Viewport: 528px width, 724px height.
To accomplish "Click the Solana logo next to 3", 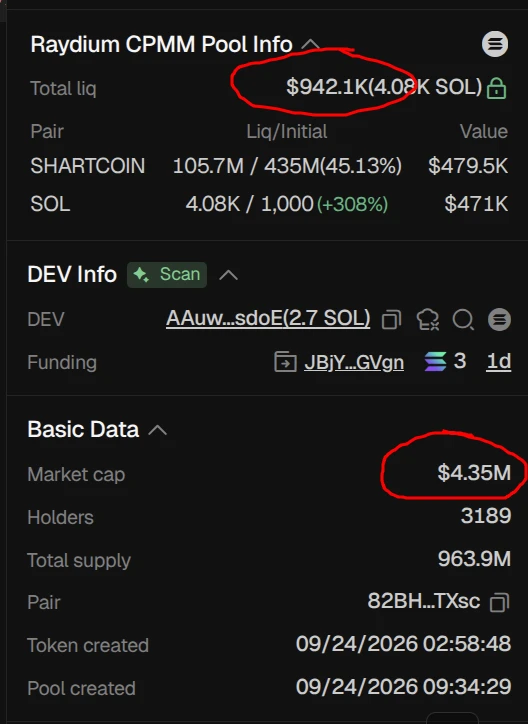I will click(x=436, y=362).
